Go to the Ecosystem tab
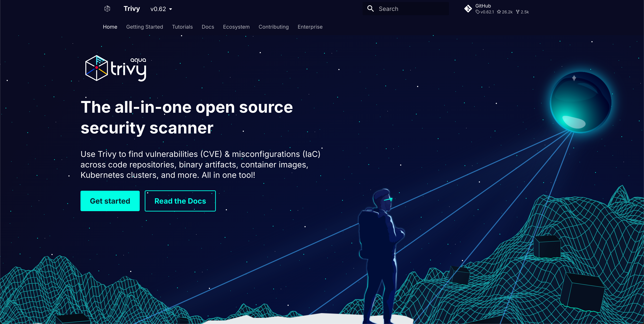644x324 pixels. pos(236,27)
